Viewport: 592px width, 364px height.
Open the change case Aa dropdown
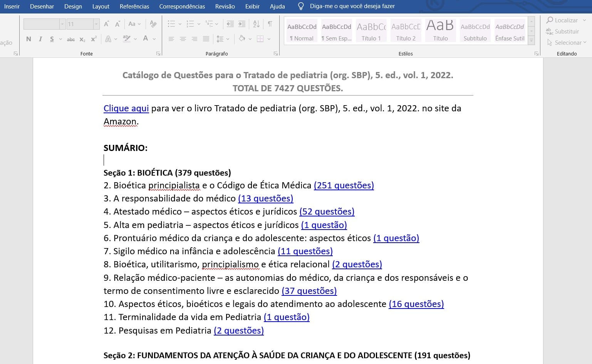click(x=134, y=24)
